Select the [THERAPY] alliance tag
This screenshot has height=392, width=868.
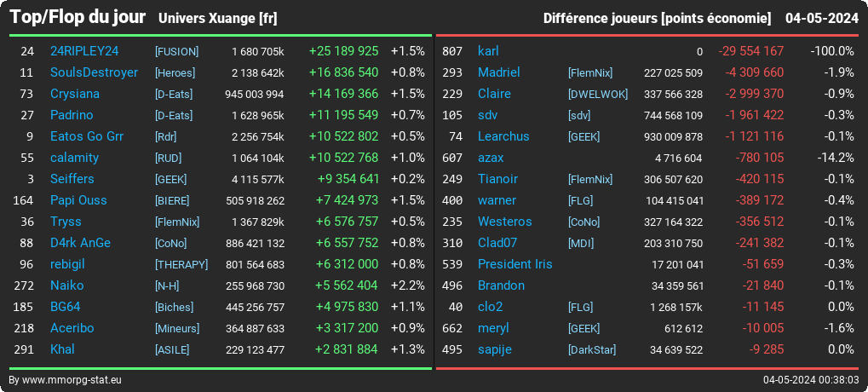[181, 265]
